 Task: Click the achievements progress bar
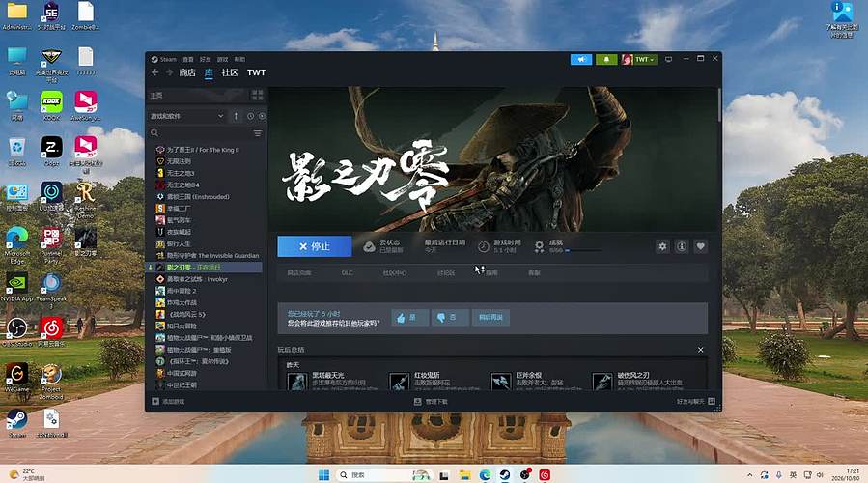pos(583,251)
